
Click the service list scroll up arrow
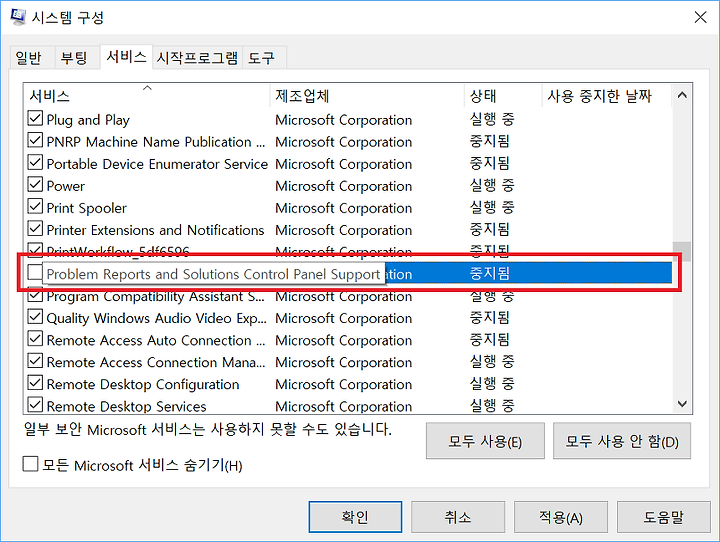click(682, 96)
